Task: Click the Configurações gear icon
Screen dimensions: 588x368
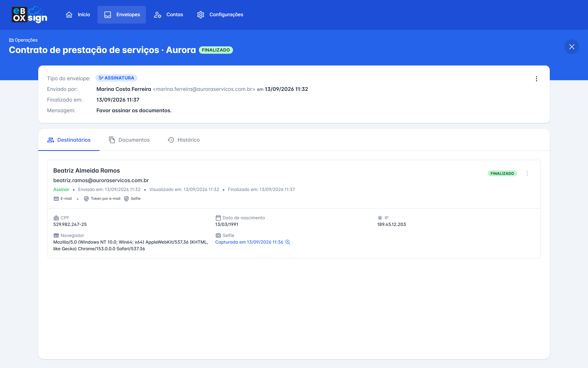Action: [x=201, y=15]
